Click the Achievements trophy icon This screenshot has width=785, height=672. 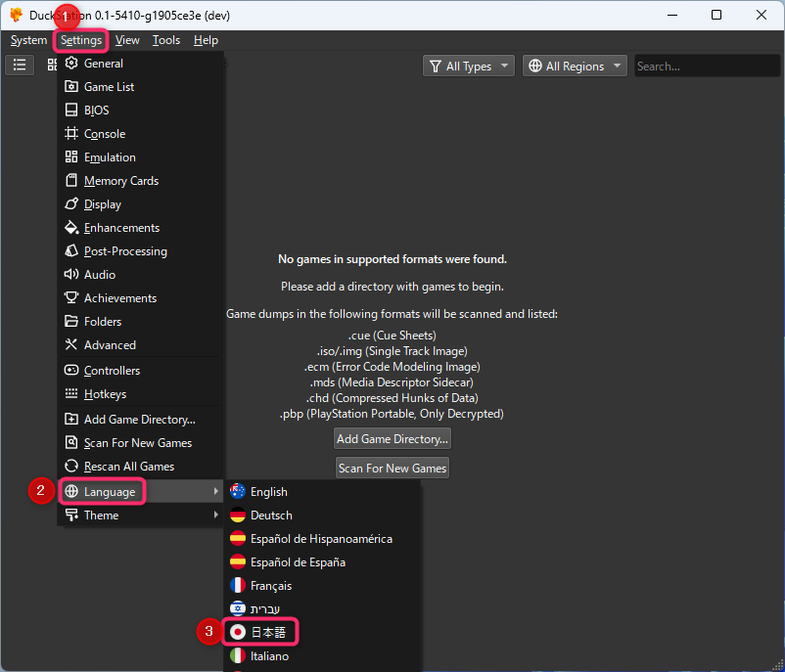click(x=71, y=297)
